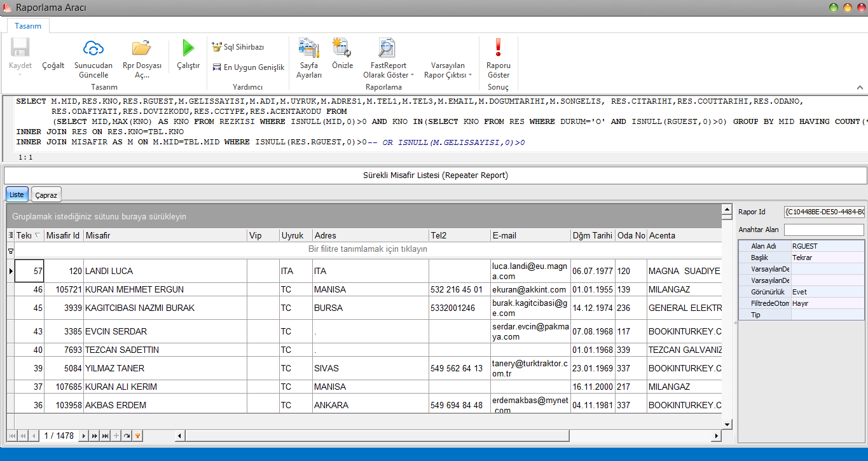Screen dimensions: 868x461
Task: Open Rpr Dosyası Aç folder icon
Action: 141,48
